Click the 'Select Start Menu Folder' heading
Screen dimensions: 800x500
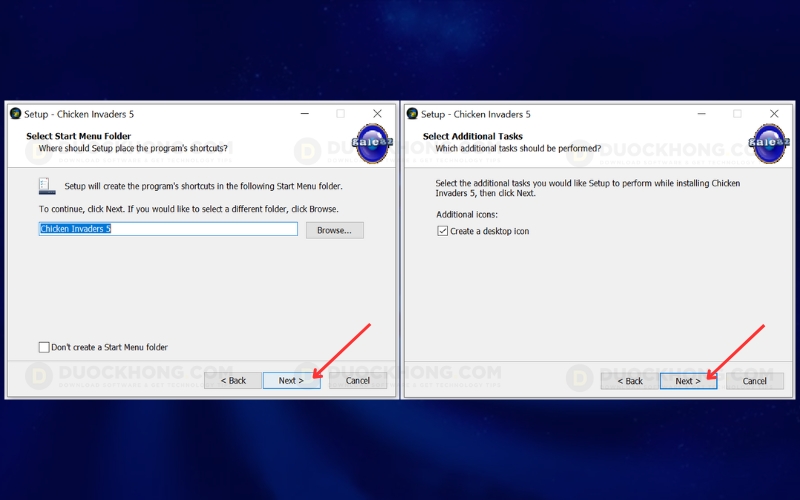[x=79, y=136]
